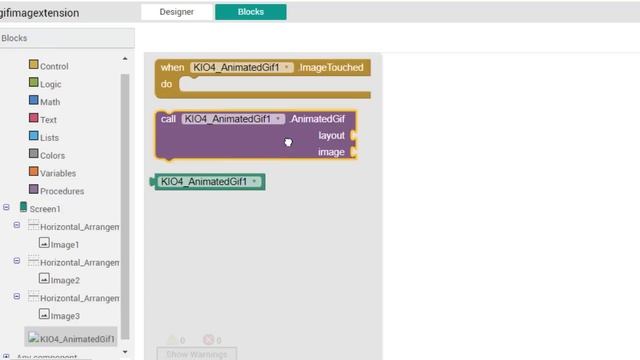Image resolution: width=640 pixels, height=360 pixels.
Task: Select Text in the blocks list
Action: coord(48,120)
